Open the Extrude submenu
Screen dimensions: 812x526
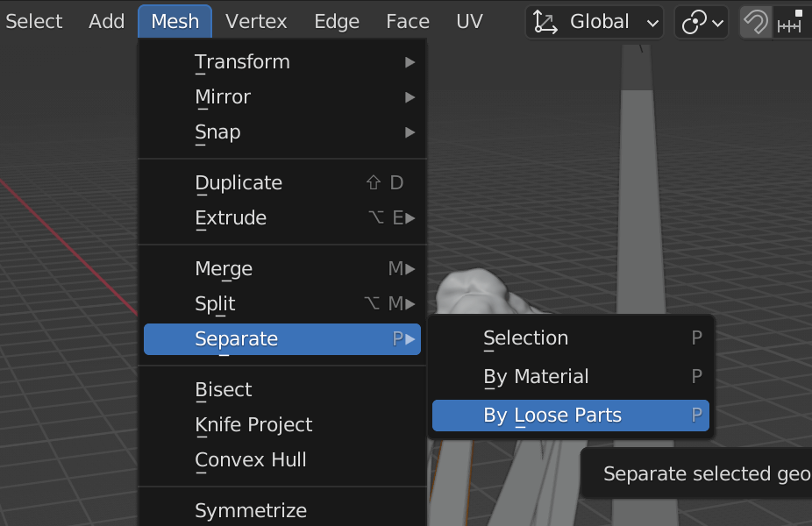click(282, 218)
